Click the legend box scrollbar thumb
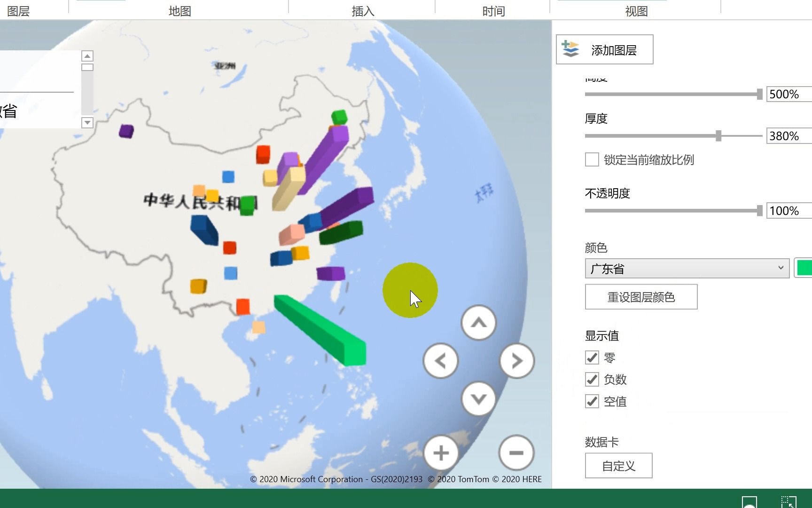 point(87,67)
